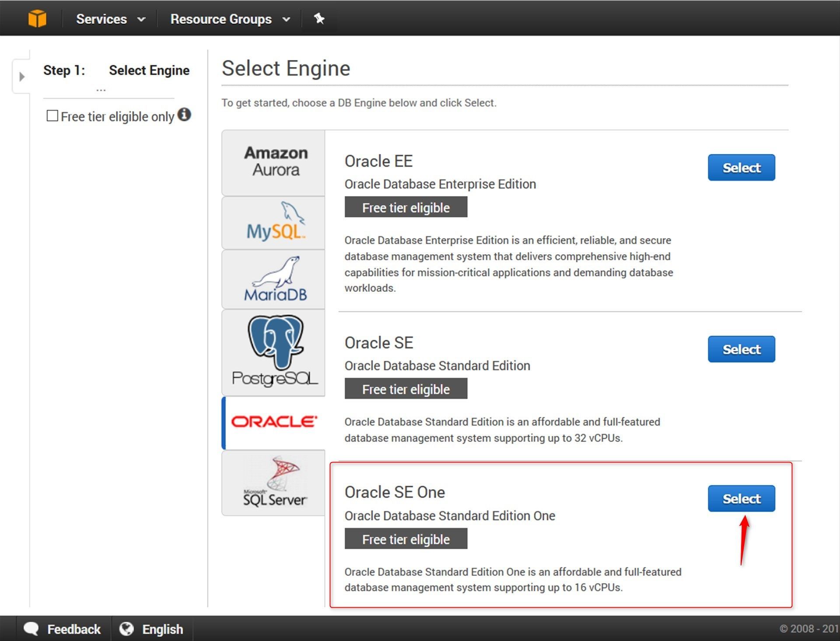Choose the SQL Server engine tab
The image size is (840, 641).
(273, 483)
